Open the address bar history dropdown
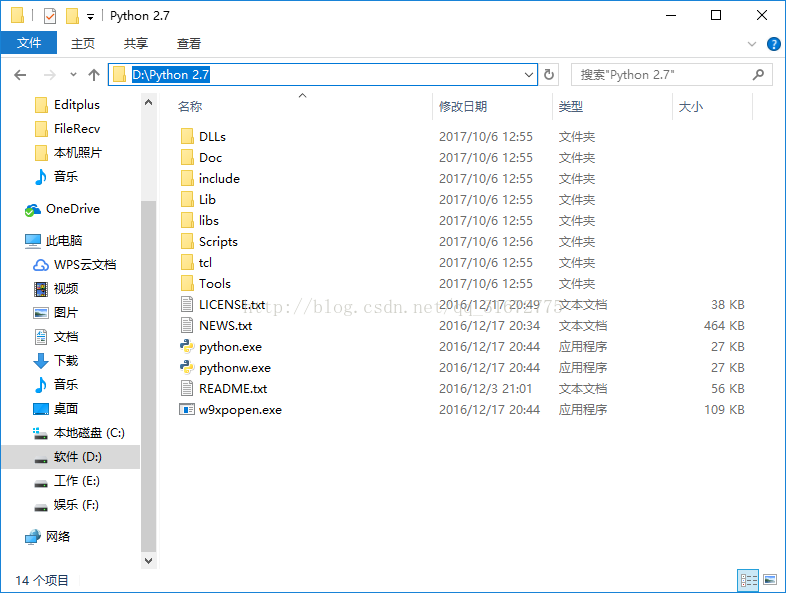Viewport: 786px width, 593px height. click(529, 75)
